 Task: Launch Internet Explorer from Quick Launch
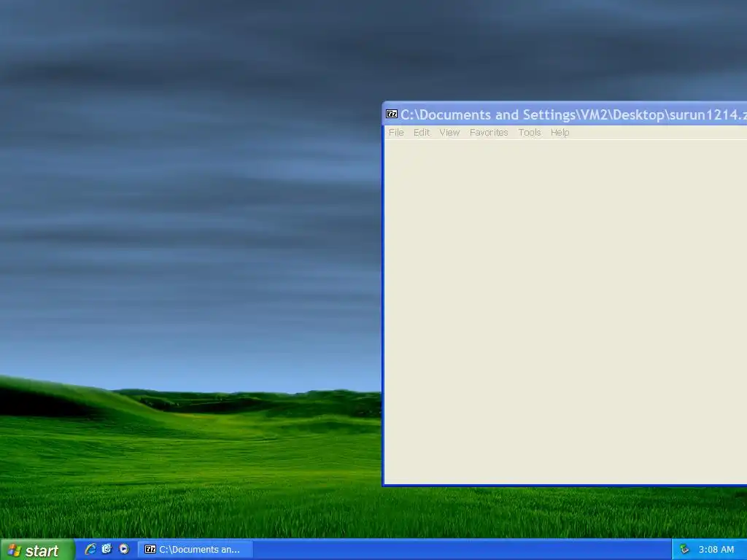click(x=90, y=549)
